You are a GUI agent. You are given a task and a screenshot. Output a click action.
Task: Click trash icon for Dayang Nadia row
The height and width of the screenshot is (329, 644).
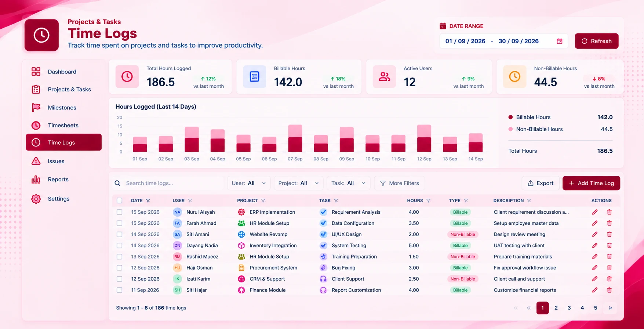(x=609, y=245)
